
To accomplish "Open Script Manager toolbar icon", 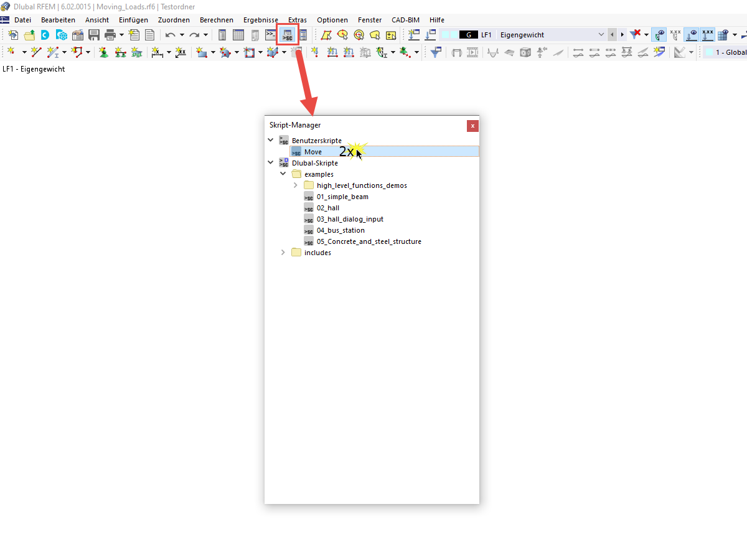I will click(x=287, y=35).
